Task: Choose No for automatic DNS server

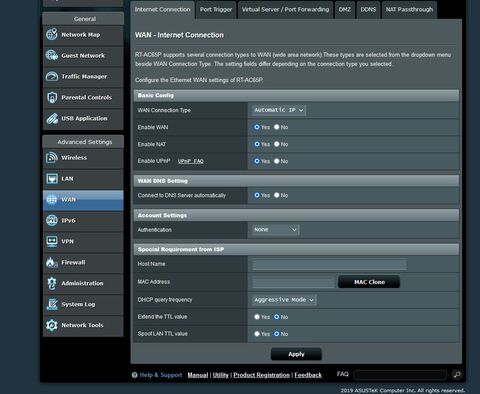Action: pos(277,195)
